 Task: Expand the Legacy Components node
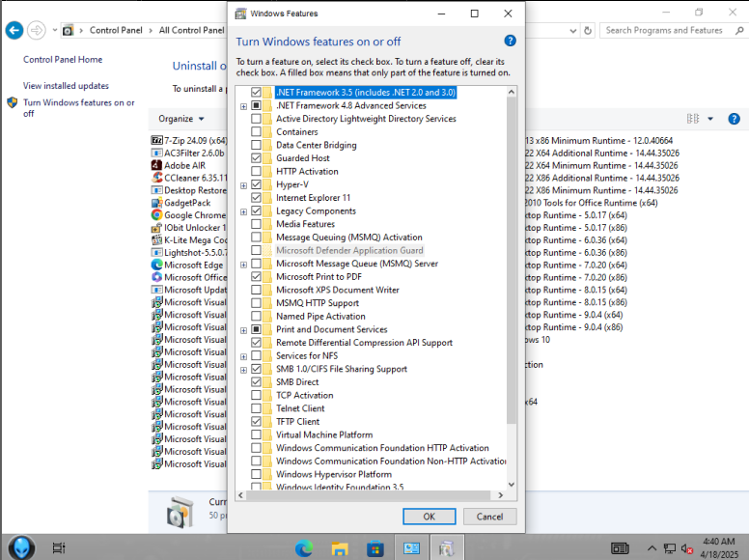pos(243,211)
